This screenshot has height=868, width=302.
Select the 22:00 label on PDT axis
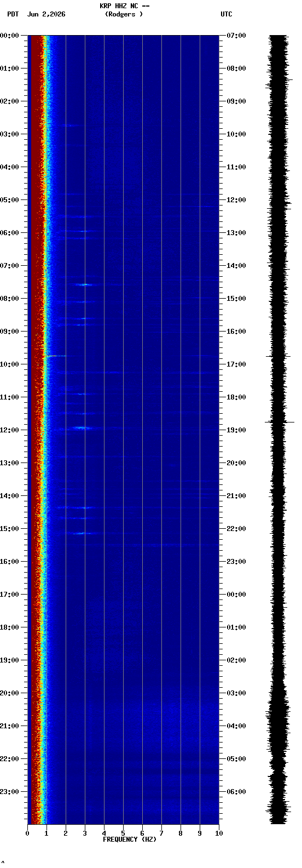tap(10, 759)
